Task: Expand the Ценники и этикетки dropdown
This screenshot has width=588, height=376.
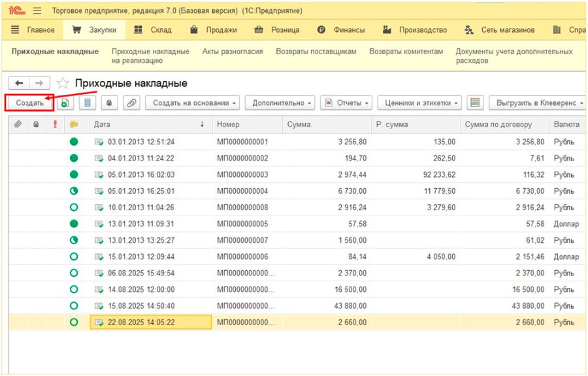Action: [x=419, y=102]
